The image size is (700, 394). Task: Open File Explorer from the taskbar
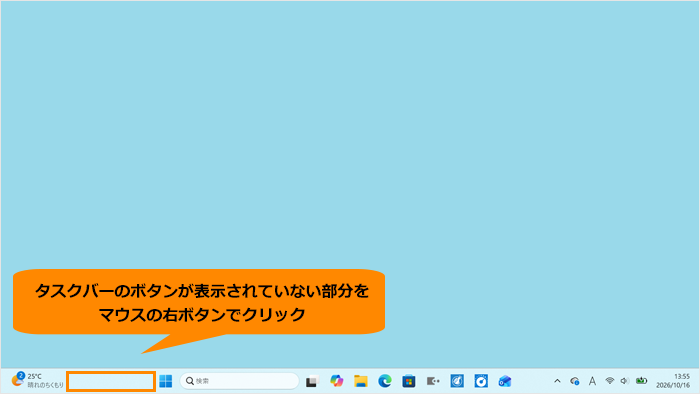click(361, 381)
